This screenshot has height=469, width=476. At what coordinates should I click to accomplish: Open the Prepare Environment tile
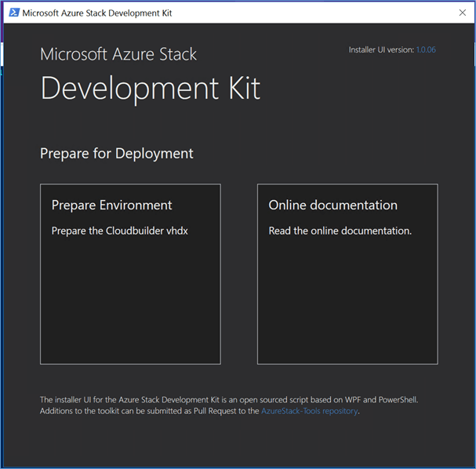point(130,274)
